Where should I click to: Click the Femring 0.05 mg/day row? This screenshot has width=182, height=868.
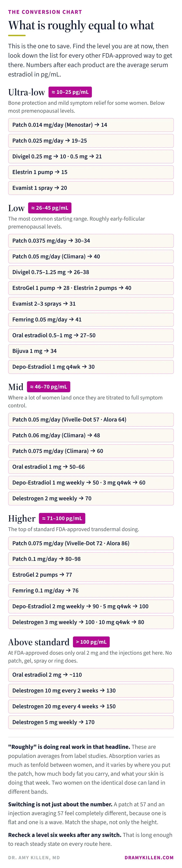click(91, 319)
